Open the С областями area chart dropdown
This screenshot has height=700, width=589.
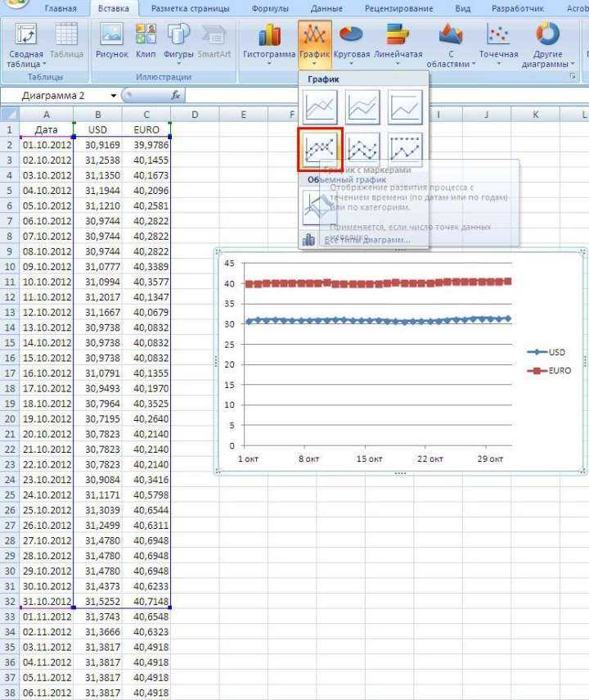pos(451,45)
